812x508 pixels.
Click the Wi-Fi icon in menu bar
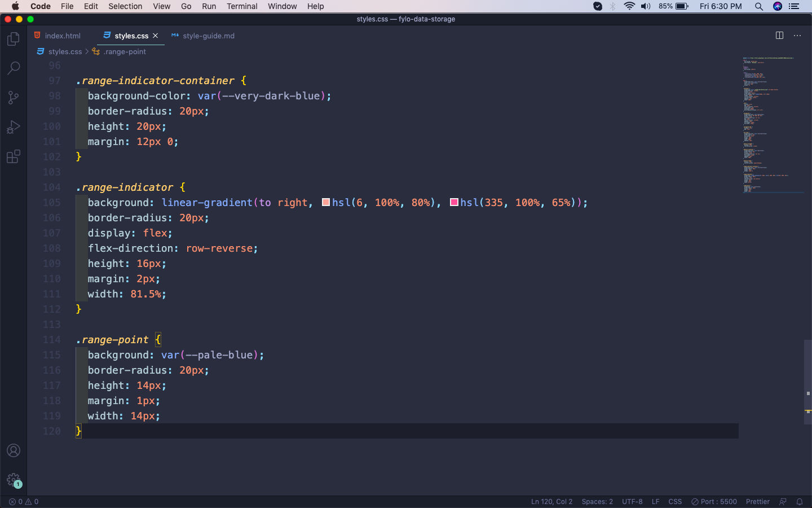[x=629, y=6]
